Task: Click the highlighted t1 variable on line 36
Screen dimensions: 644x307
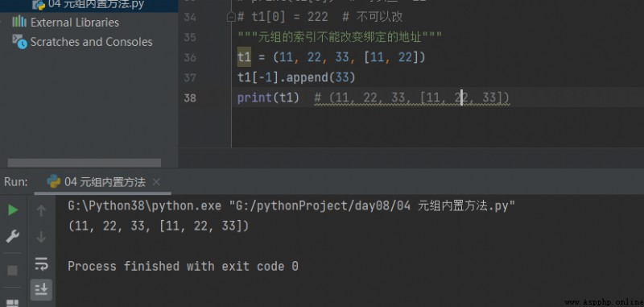Action: pyautogui.click(x=244, y=57)
